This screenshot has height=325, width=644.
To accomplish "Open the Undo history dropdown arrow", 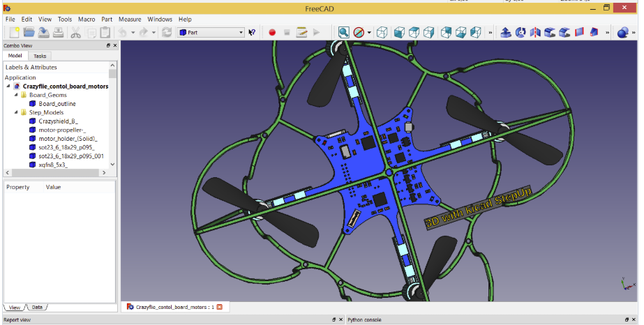I will (133, 32).
